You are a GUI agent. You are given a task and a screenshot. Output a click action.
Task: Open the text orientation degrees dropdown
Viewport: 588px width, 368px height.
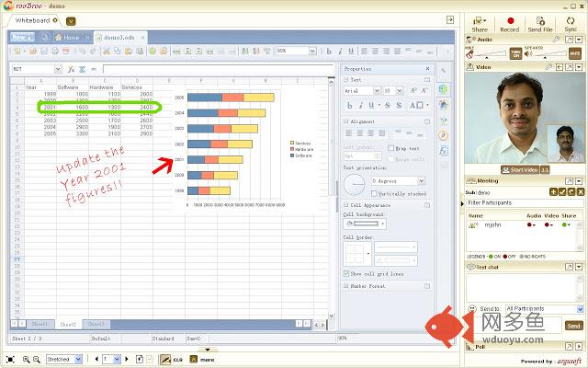click(422, 181)
